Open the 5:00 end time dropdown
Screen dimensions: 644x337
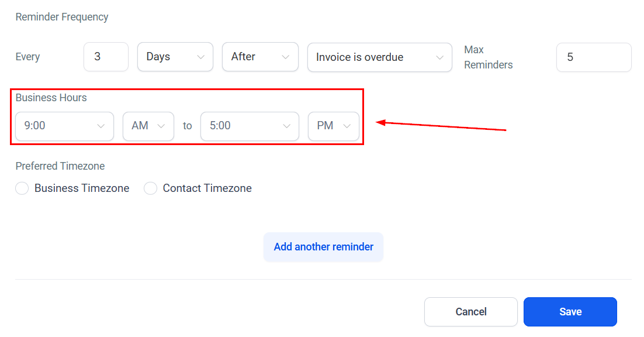click(x=250, y=126)
